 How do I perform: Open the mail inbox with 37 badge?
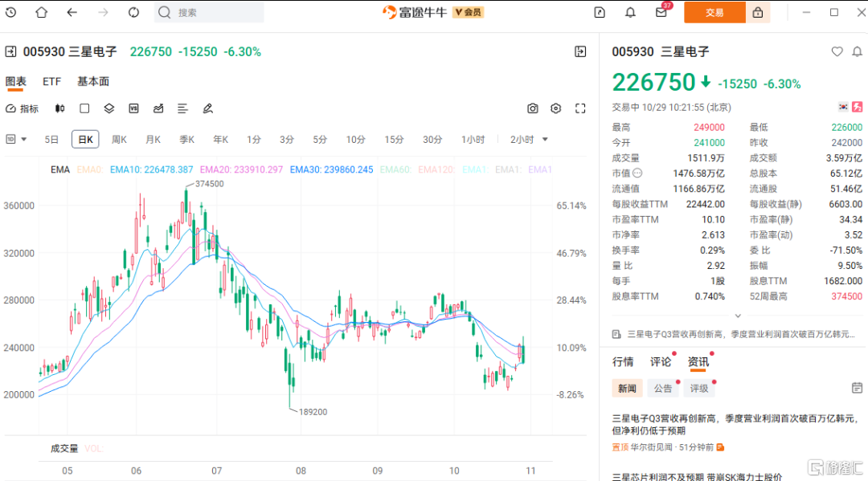click(661, 11)
